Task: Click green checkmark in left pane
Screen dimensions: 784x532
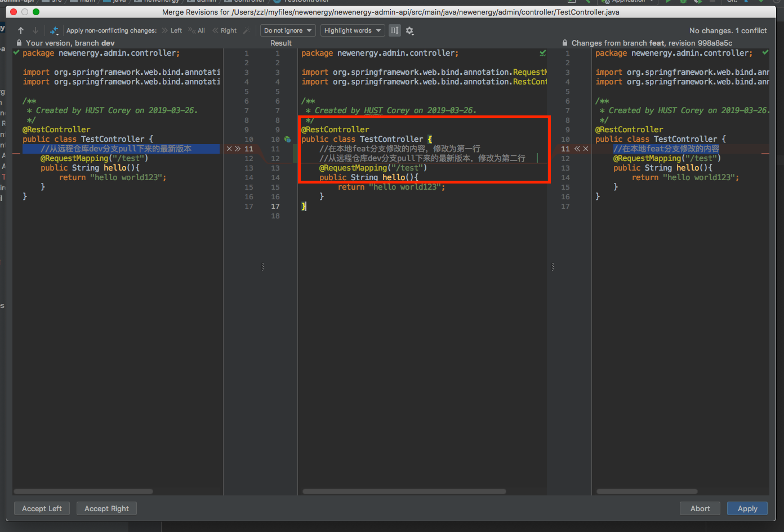Action: pos(16,52)
